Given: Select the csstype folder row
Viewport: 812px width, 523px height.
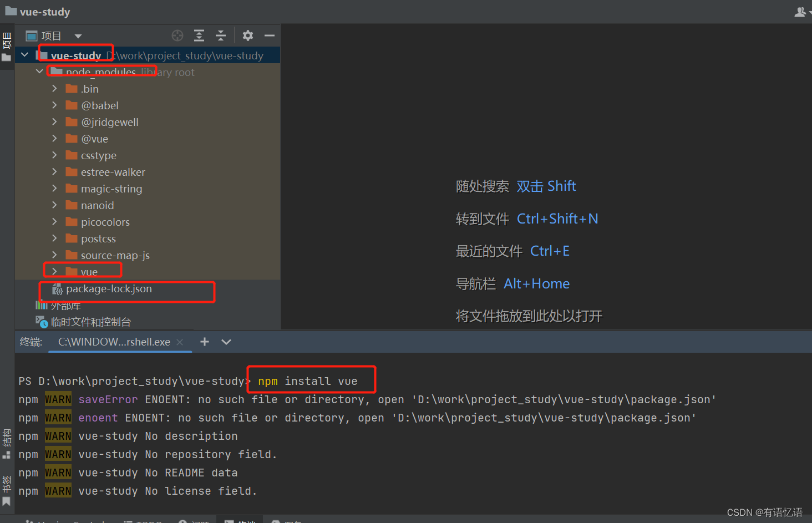Looking at the screenshot, I should click(148, 155).
